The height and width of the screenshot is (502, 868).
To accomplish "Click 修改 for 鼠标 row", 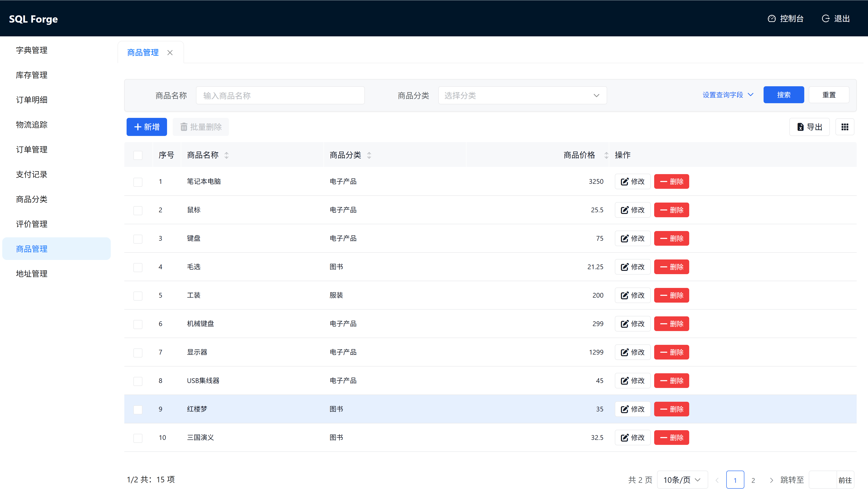I will pos(632,210).
